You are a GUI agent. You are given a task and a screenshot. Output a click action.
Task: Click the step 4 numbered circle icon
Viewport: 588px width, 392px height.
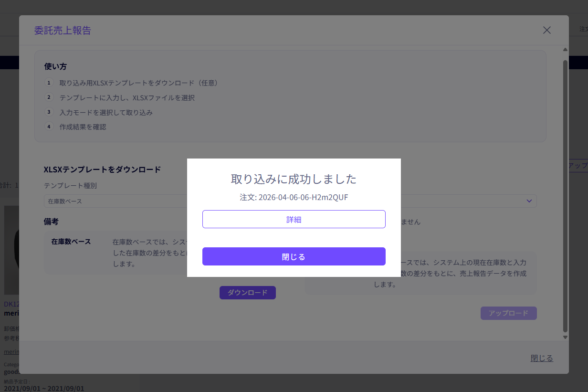point(49,127)
